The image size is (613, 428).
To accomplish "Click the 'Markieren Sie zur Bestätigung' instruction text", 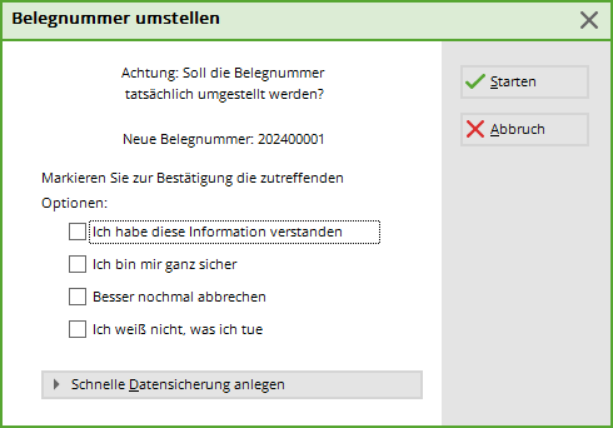I will (193, 178).
